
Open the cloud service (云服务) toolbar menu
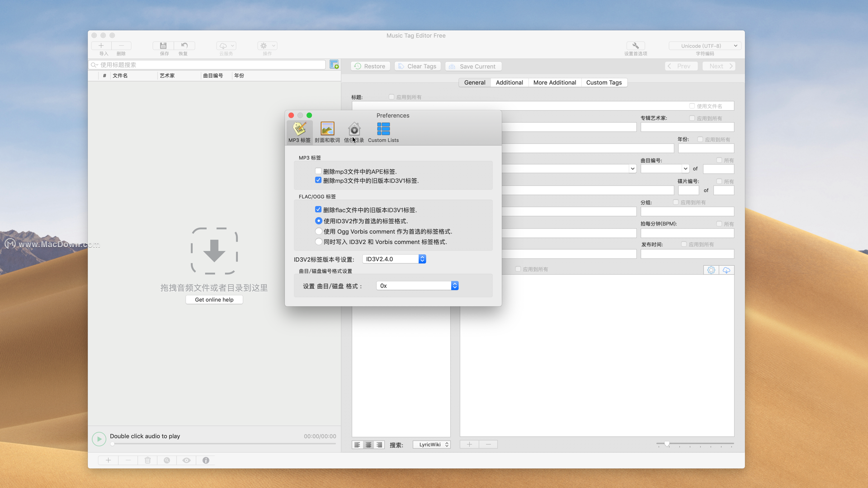(x=226, y=46)
